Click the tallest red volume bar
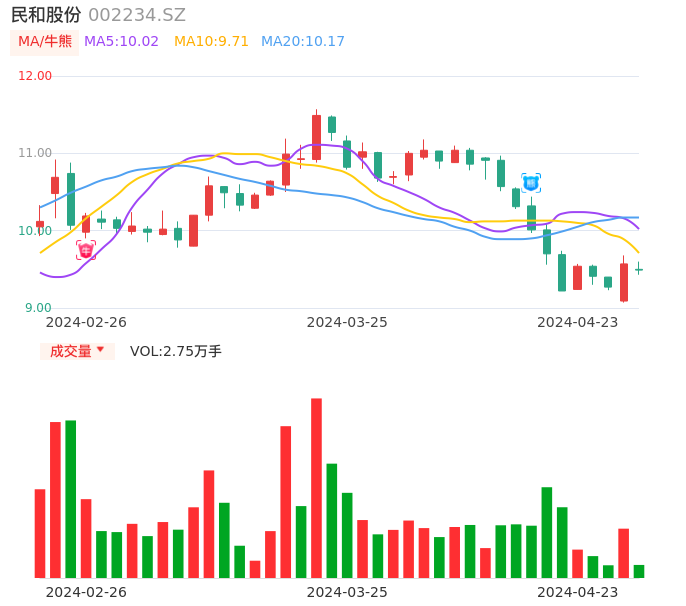This screenshot has height=606, width=686. coord(316,488)
